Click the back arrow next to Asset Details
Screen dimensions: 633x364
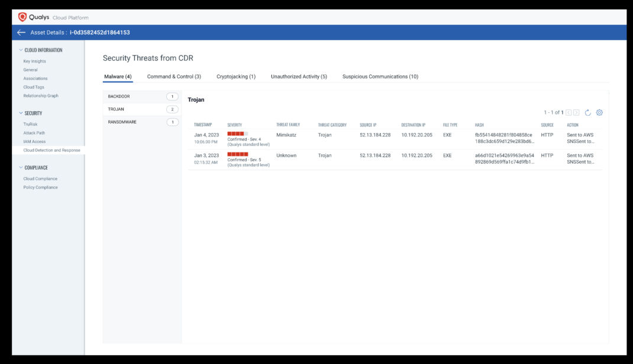tap(21, 31)
